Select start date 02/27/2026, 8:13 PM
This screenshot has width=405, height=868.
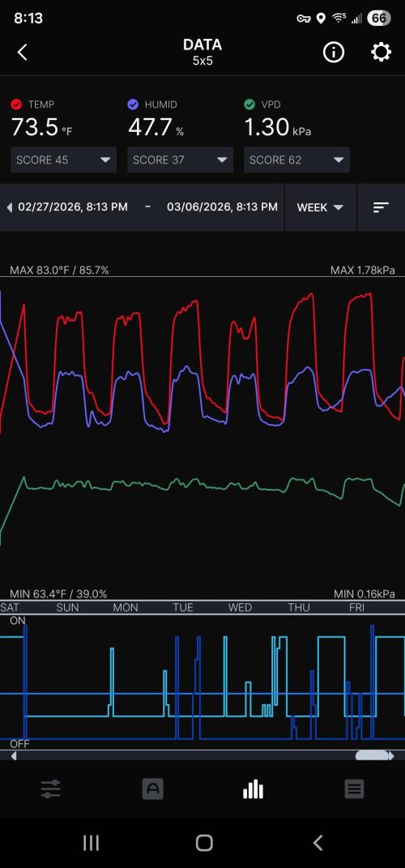(73, 207)
